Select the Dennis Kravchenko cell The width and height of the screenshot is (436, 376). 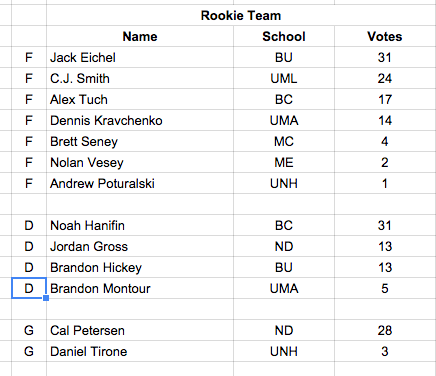point(140,120)
